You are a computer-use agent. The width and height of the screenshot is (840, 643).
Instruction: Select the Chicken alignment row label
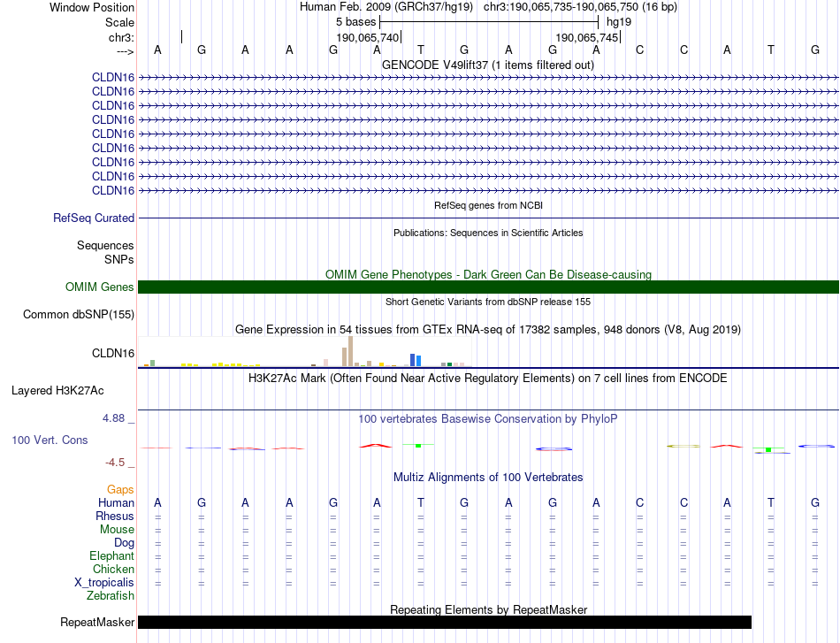(x=113, y=569)
